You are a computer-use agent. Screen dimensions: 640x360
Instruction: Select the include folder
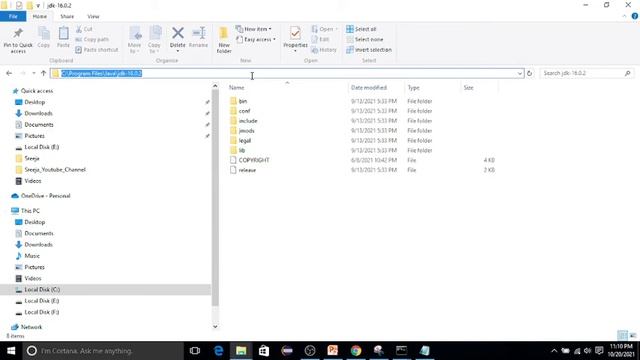pos(248,120)
